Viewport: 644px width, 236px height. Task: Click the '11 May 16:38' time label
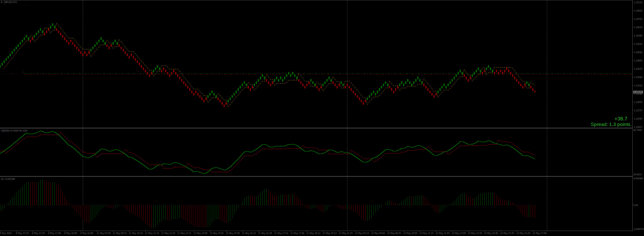tap(265, 233)
